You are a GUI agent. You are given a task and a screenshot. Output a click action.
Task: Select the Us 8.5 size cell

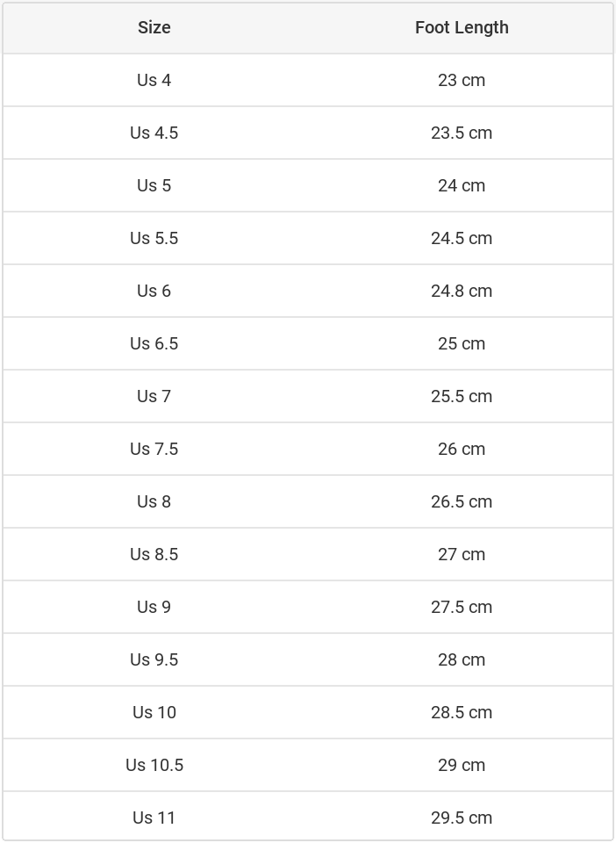(x=154, y=554)
